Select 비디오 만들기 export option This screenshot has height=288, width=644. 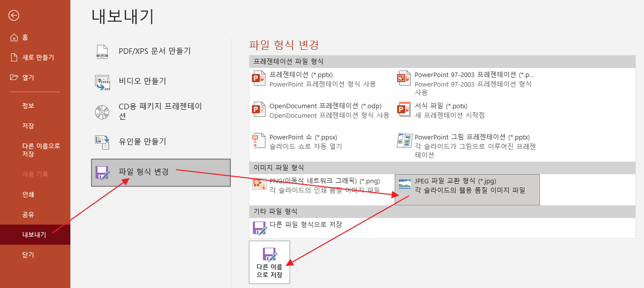[161, 81]
